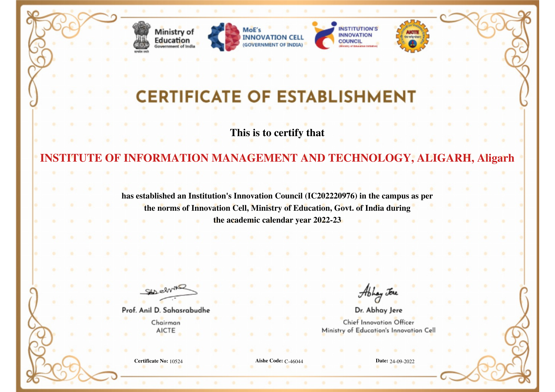Click 'Government of India' under Ministry of Education
This screenshot has width=555, height=392.
coord(175,46)
